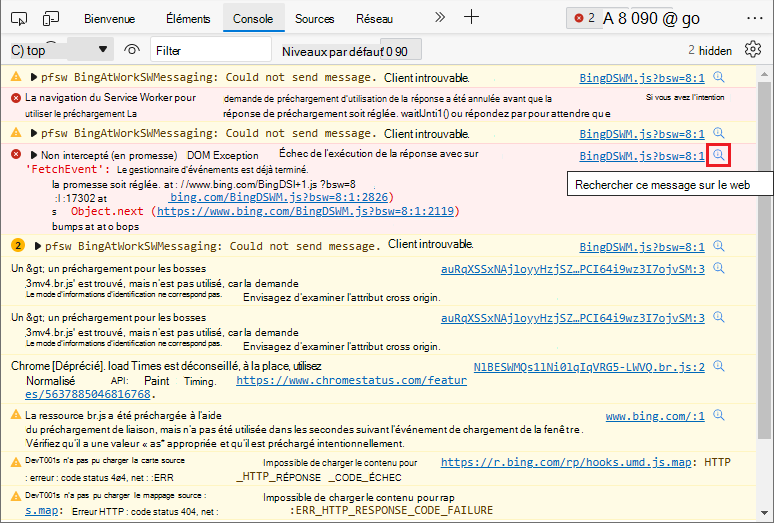Click the Chrome [Déprécié] message text
This screenshot has height=523, width=774.
coord(166,367)
